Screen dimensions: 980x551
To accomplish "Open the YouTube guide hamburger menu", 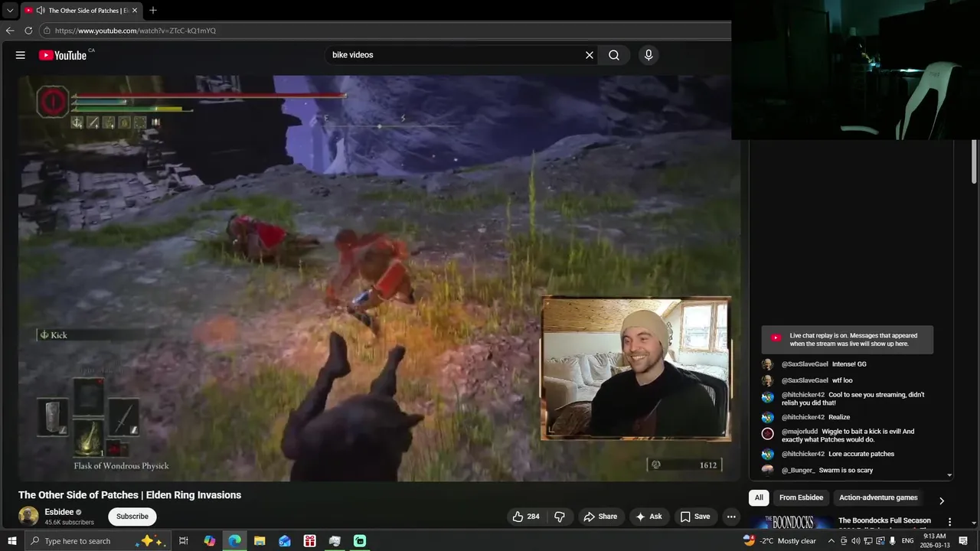I will [x=21, y=55].
